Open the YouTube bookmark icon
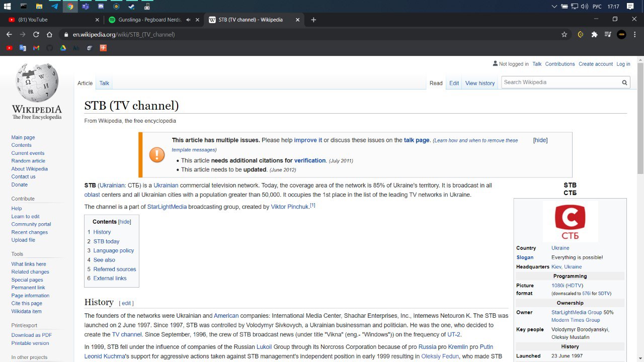This screenshot has width=644, height=362. point(9,48)
